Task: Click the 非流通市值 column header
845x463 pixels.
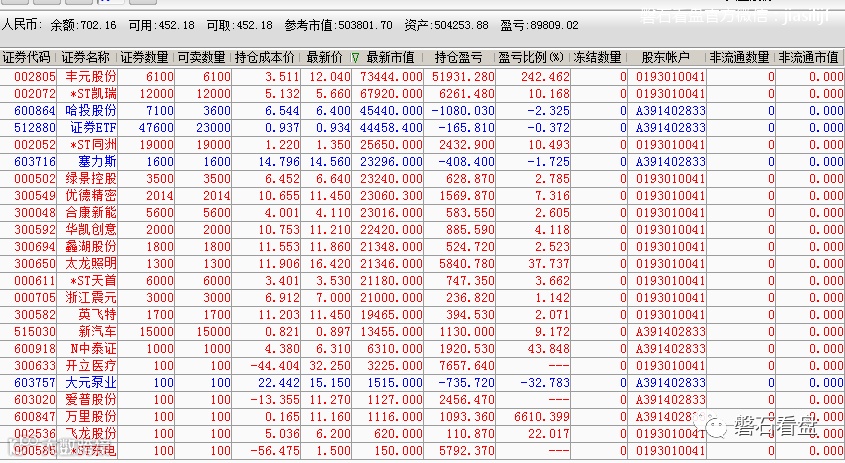Action: click(x=808, y=57)
